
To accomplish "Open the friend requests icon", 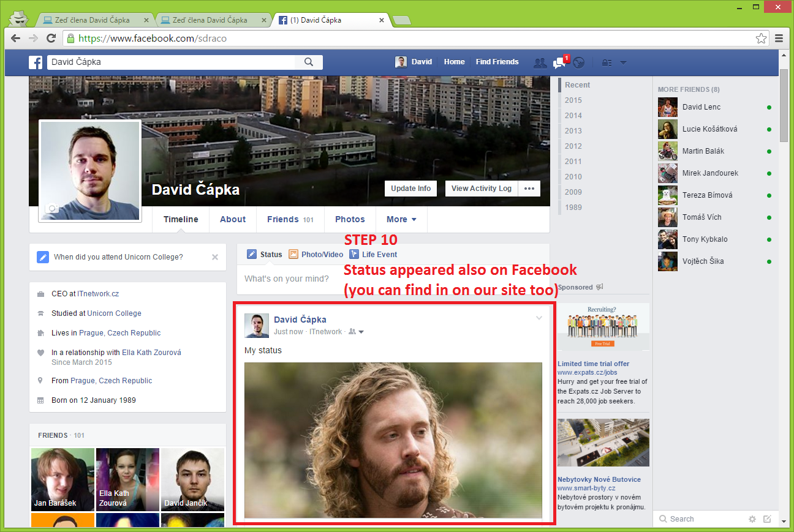I will pyautogui.click(x=540, y=62).
